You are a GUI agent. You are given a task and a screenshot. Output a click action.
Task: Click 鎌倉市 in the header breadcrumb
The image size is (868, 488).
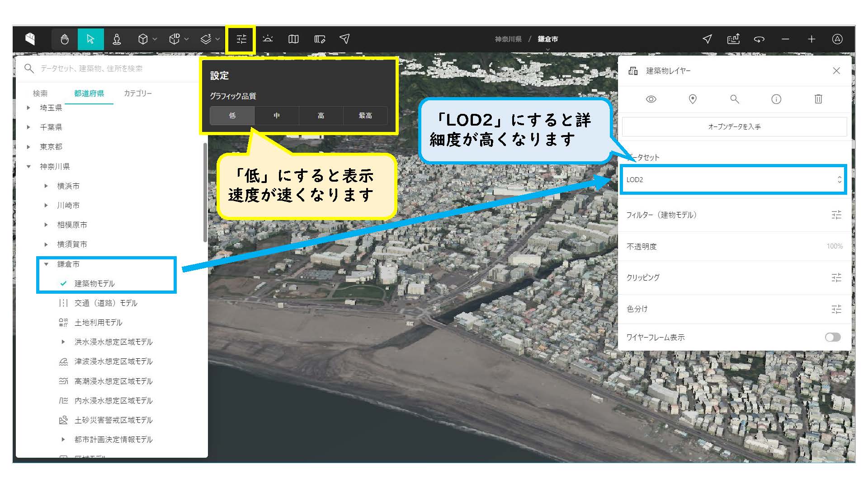pyautogui.click(x=548, y=39)
